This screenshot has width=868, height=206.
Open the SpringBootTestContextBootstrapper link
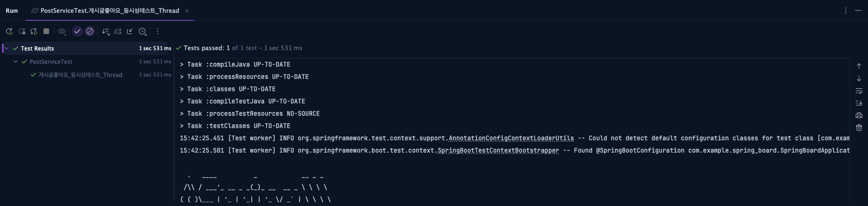(x=498, y=150)
